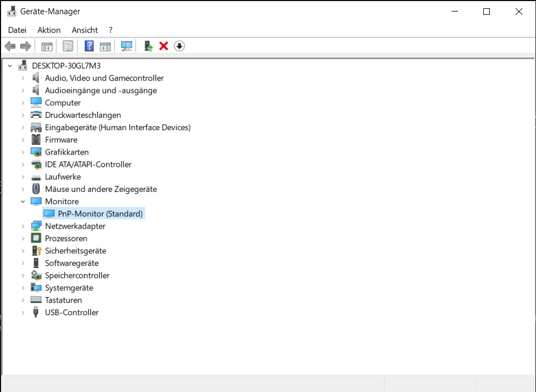Select the Systemgeräte label
This screenshot has height=392, width=536.
tap(69, 288)
